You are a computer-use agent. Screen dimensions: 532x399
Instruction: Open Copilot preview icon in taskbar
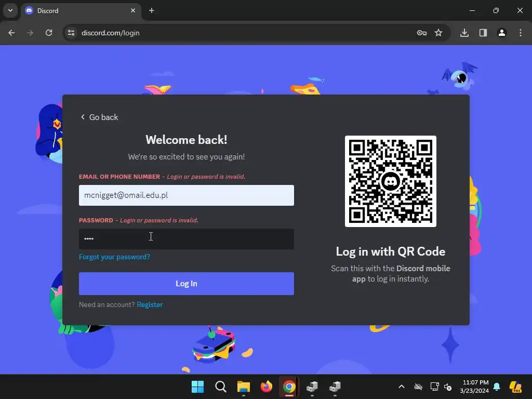(515, 387)
